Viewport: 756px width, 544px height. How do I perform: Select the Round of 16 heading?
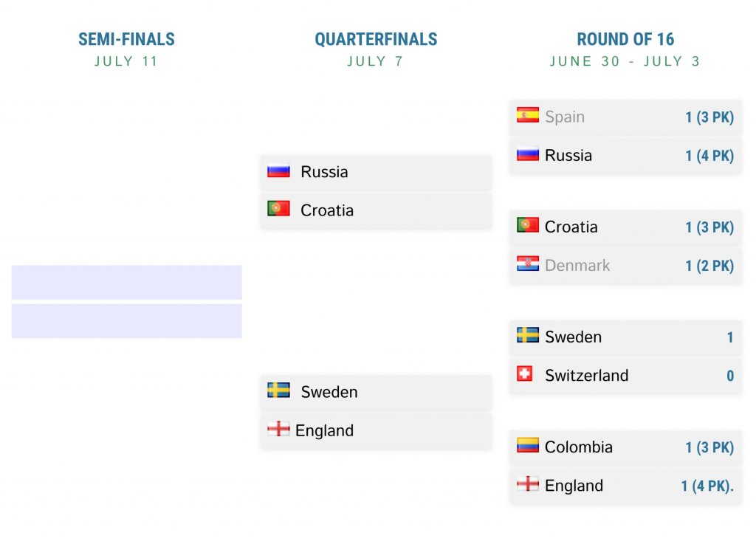click(625, 39)
